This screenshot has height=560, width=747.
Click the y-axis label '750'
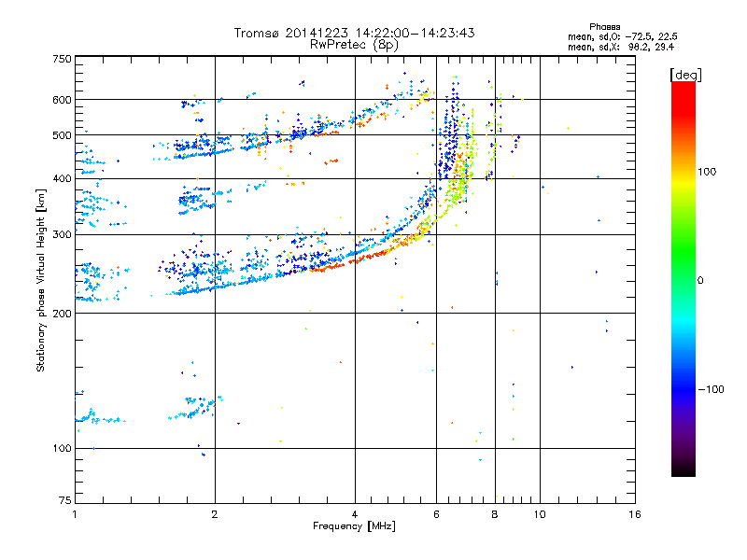(62, 59)
